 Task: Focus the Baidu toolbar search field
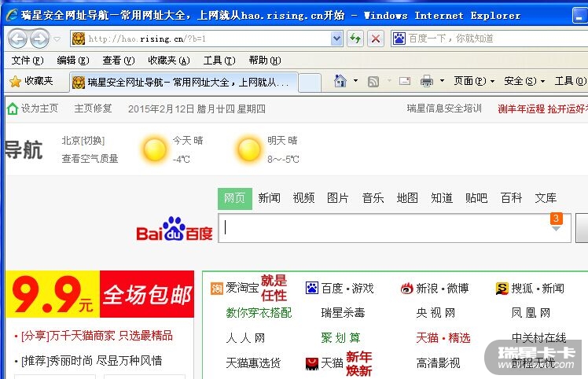click(497, 39)
